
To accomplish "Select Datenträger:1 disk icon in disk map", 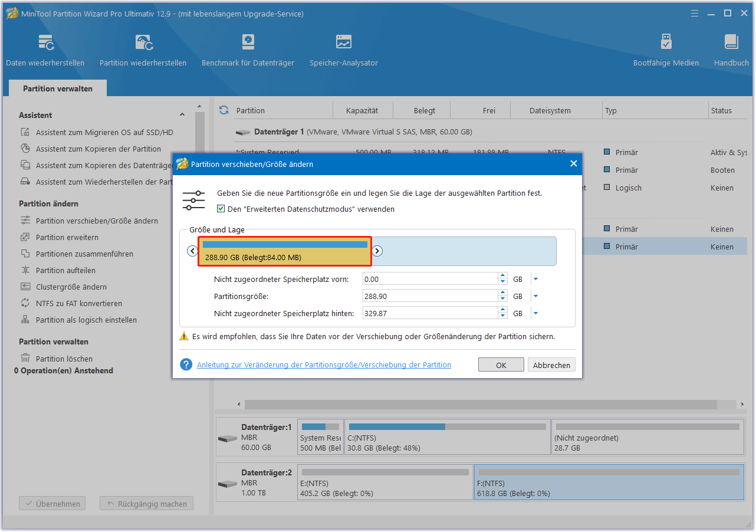I will click(x=228, y=439).
